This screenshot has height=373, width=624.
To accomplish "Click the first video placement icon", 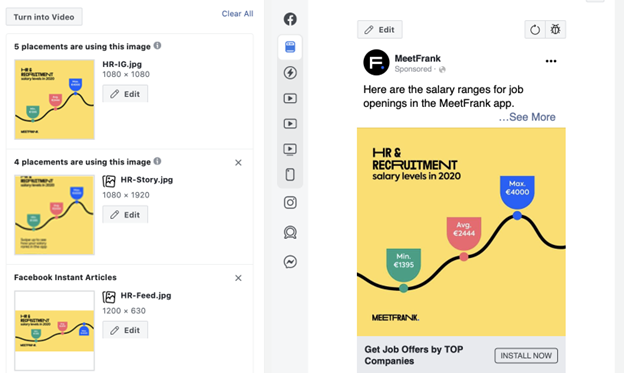I will click(x=290, y=98).
